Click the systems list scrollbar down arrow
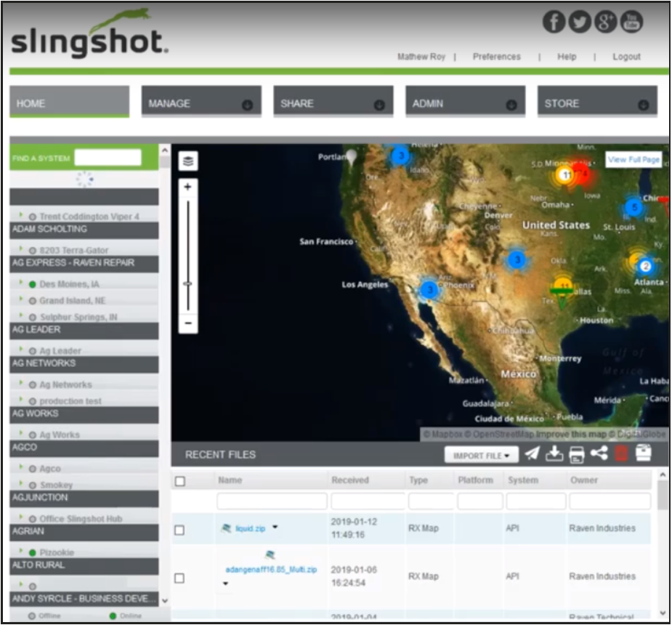This screenshot has height=625, width=672. click(165, 600)
